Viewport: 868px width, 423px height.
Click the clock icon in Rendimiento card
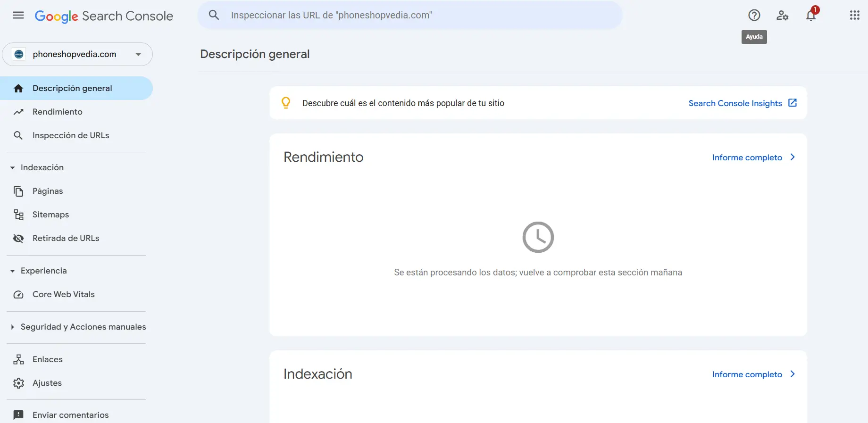(x=538, y=237)
